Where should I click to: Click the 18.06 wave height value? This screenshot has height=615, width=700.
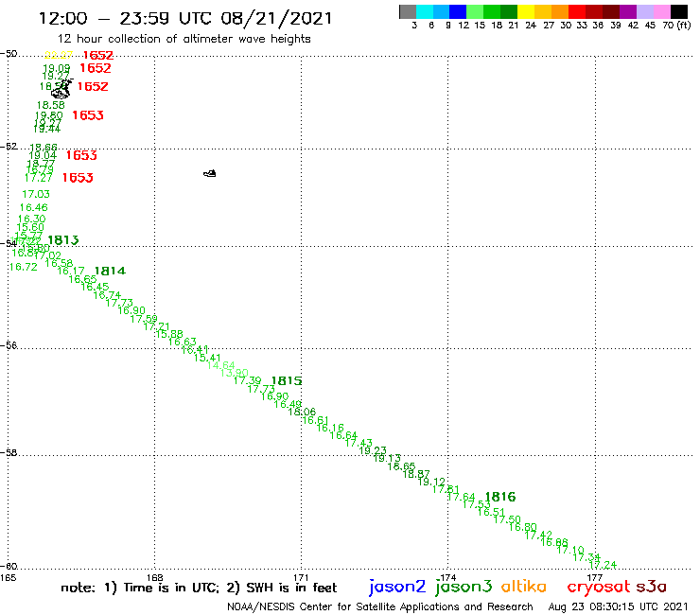coord(302,412)
